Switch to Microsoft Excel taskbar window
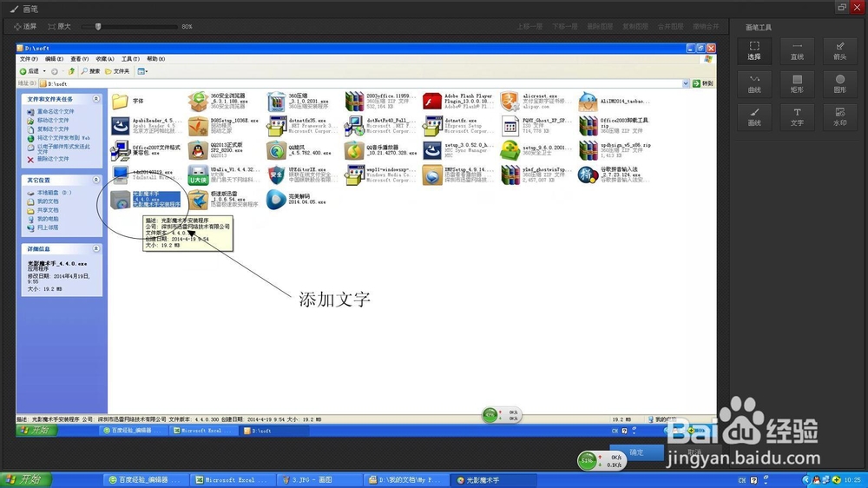 232,479
